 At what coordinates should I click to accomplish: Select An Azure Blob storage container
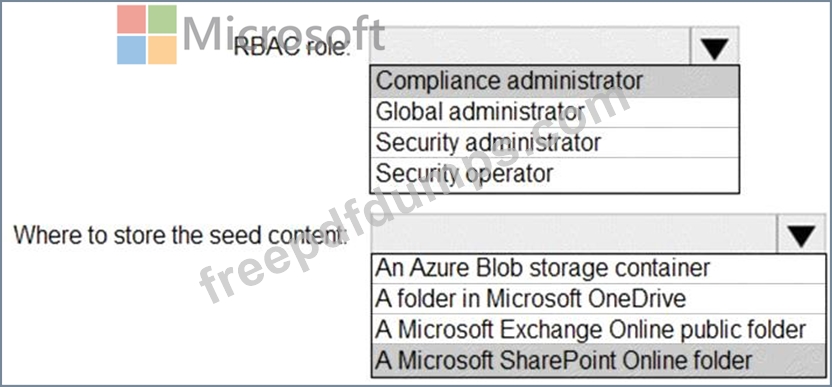tap(599, 269)
